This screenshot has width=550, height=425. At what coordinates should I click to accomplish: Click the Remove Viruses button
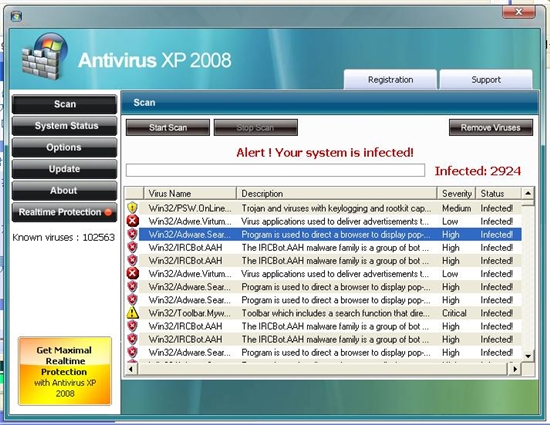click(491, 128)
